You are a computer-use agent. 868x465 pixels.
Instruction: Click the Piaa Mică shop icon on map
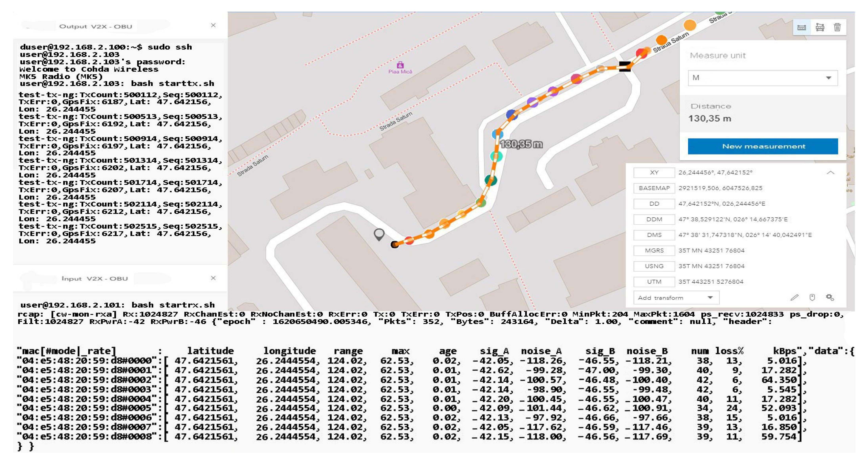(x=400, y=65)
